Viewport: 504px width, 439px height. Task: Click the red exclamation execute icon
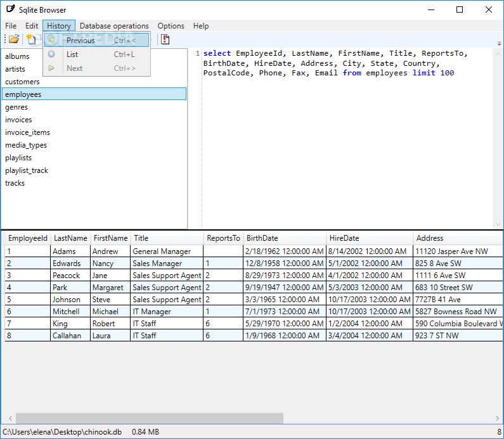(165, 39)
